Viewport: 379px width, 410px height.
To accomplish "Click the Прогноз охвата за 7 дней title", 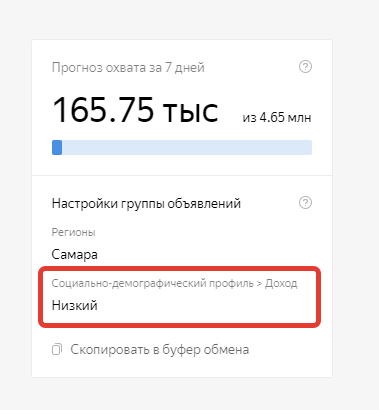I will (x=128, y=68).
